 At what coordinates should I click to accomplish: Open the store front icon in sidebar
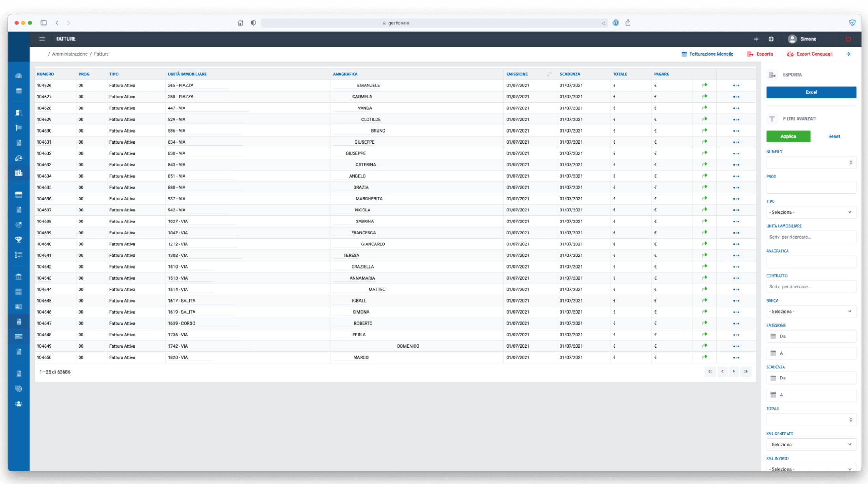pyautogui.click(x=19, y=194)
